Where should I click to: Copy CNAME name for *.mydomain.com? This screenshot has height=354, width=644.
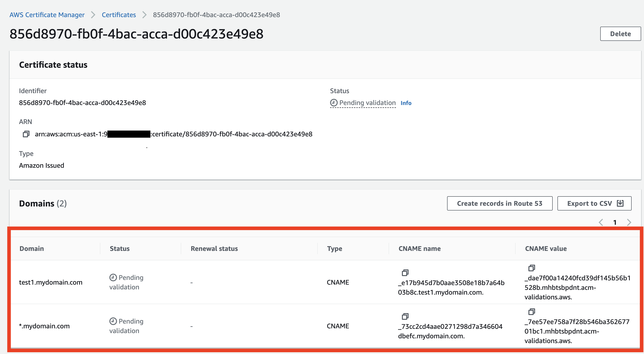coord(405,316)
